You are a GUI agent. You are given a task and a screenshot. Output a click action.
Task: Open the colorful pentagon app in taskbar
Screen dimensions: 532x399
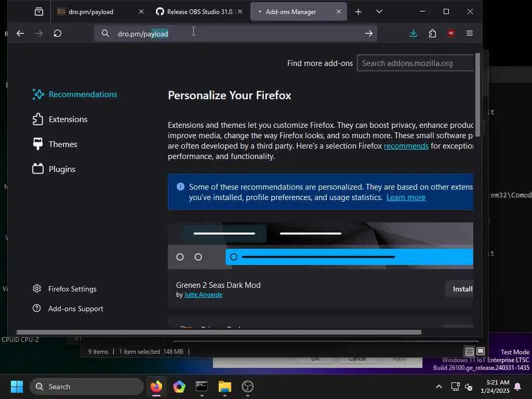point(179,387)
